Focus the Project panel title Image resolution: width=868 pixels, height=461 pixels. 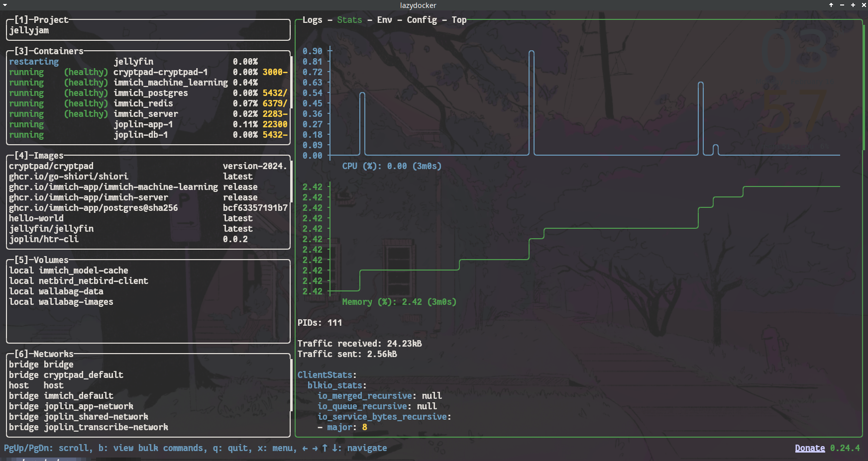(41, 20)
